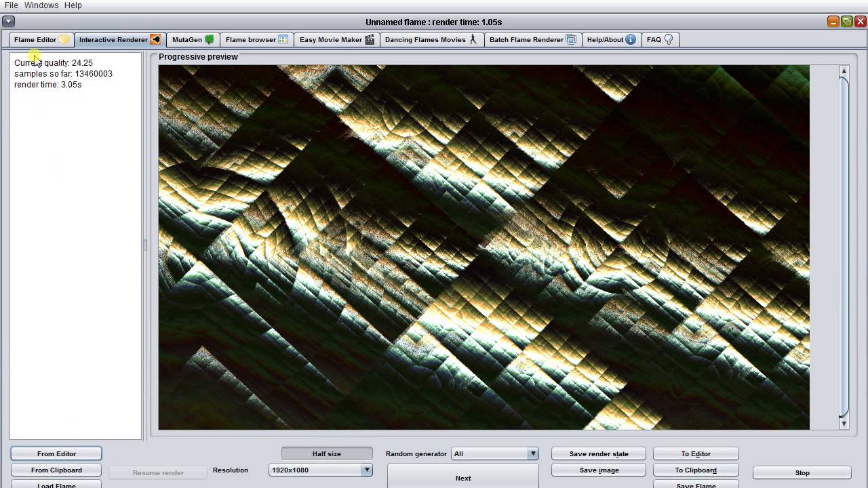The height and width of the screenshot is (488, 868).
Task: Click the Help/About info icon
Action: [631, 39]
